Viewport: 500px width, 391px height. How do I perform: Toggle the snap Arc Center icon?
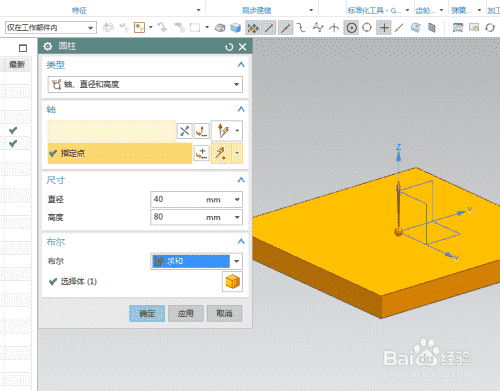(x=351, y=28)
